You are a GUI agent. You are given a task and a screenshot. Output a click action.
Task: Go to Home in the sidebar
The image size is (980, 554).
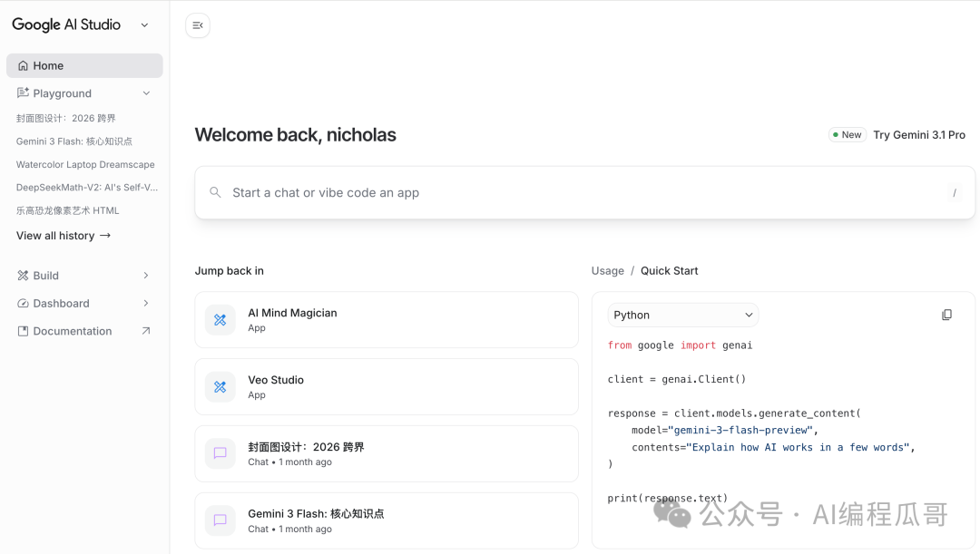point(84,65)
